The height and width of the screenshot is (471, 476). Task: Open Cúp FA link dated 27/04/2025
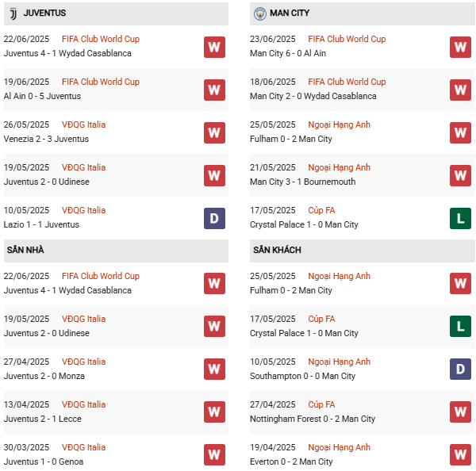[323, 404]
